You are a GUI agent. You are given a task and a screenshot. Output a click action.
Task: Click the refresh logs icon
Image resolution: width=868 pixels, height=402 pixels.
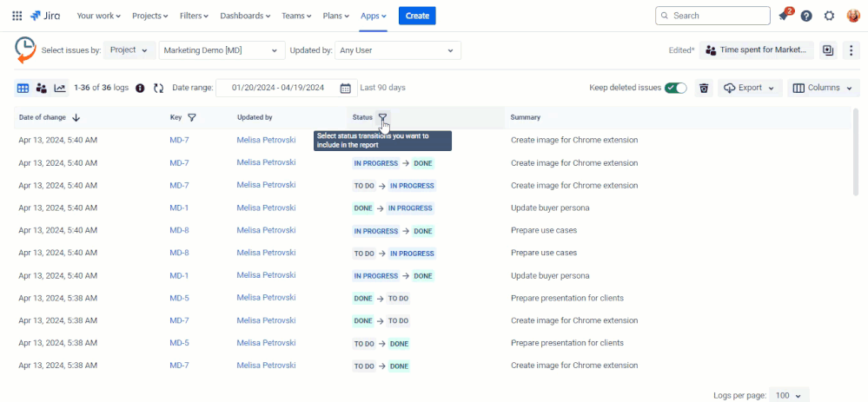point(158,88)
